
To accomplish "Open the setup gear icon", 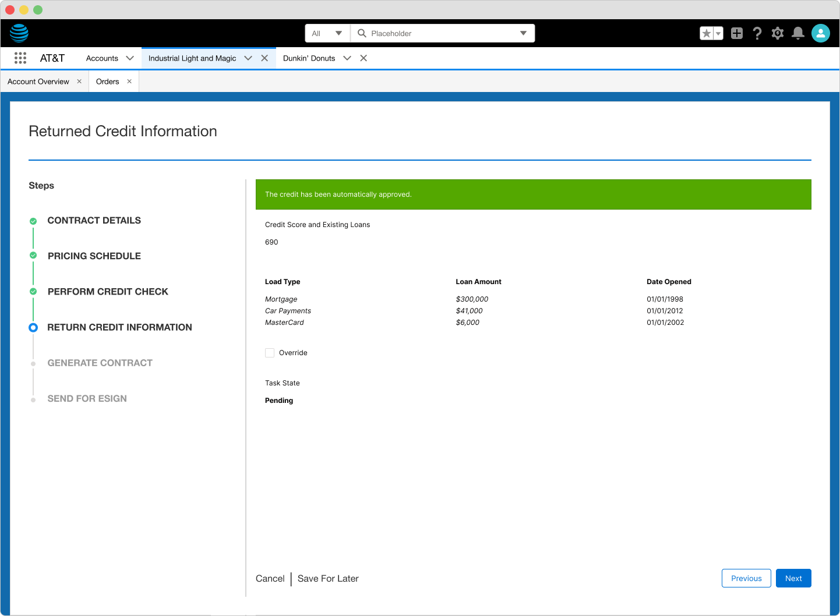I will (778, 33).
